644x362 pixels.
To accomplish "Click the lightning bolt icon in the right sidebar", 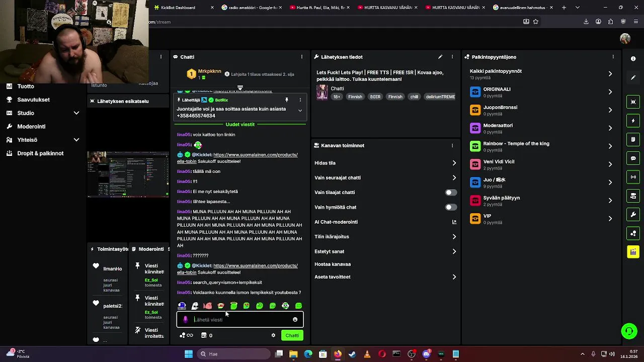I will pos(633,121).
